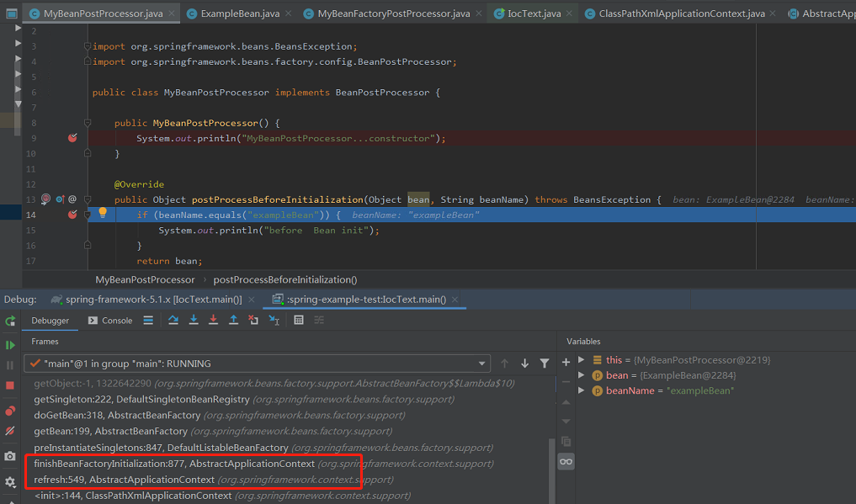Show the execution point

click(148, 321)
